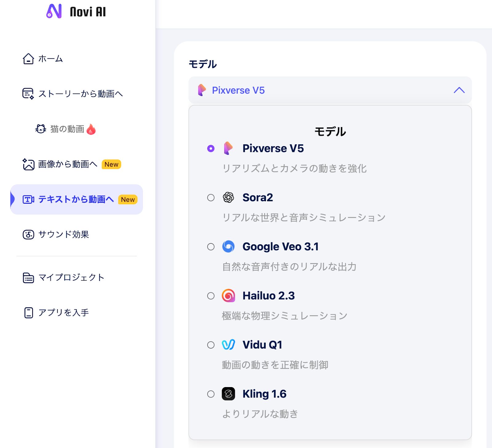Click the image-to-video sidebar icon
This screenshot has height=448, width=492.
[28, 164]
